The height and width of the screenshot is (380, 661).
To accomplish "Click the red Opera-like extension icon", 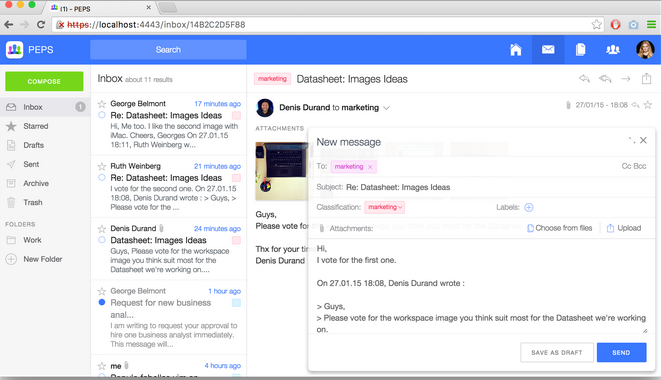I will 615,24.
